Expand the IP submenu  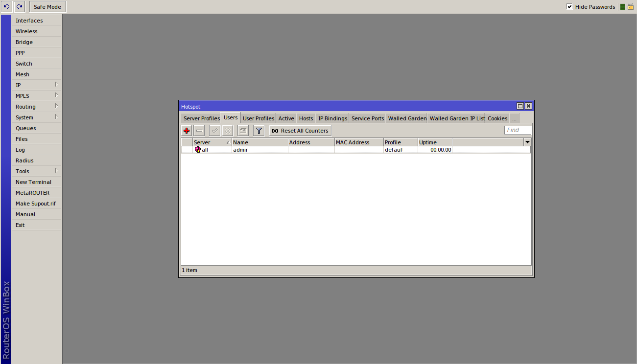point(37,85)
